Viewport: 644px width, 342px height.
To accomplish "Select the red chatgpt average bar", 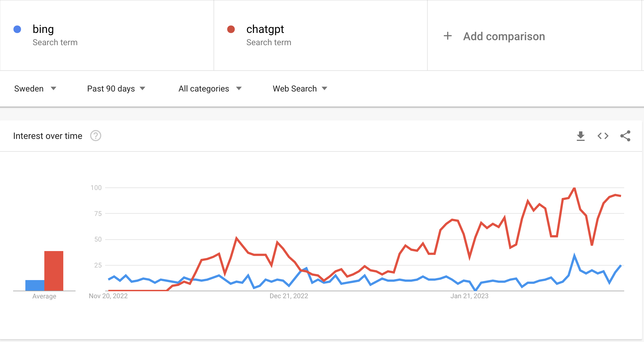I will pyautogui.click(x=54, y=271).
